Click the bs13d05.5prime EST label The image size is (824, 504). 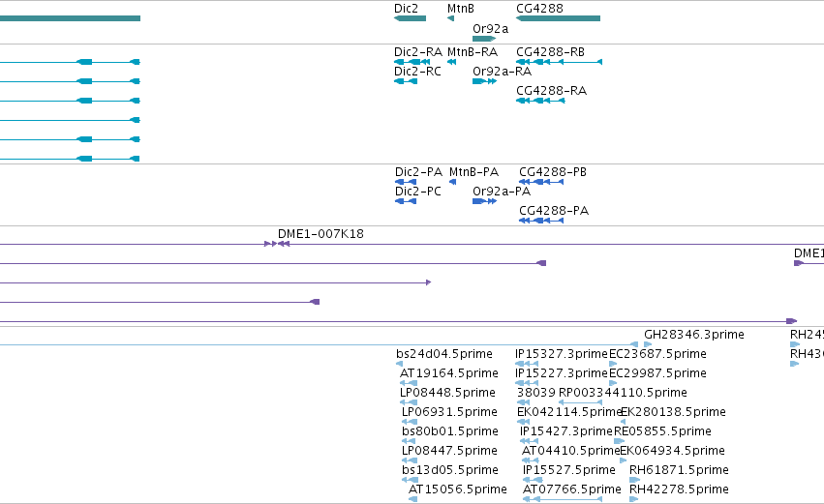(450, 471)
